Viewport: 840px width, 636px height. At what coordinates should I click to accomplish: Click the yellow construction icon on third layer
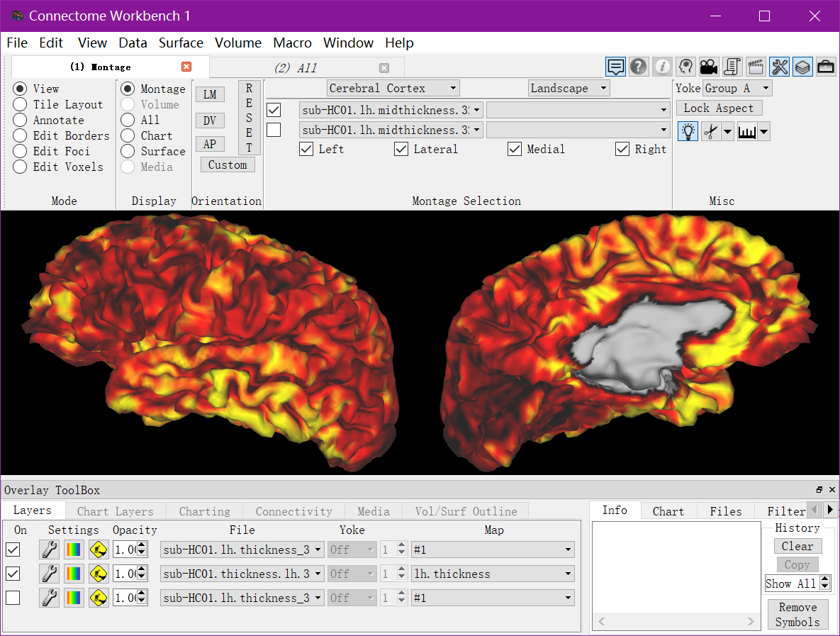click(x=99, y=598)
